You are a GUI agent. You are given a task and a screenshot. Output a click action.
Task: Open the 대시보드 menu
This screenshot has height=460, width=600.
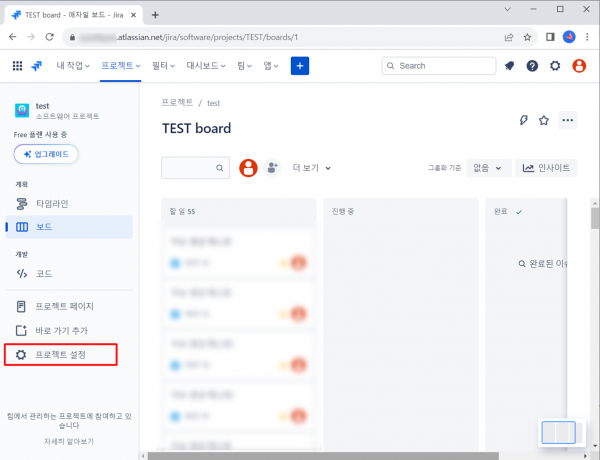pyautogui.click(x=207, y=66)
